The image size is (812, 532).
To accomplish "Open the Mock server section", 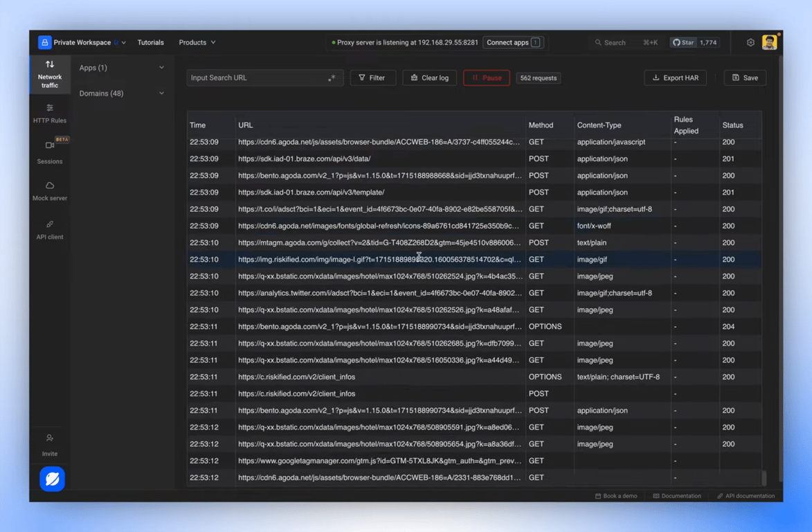I will [x=50, y=191].
